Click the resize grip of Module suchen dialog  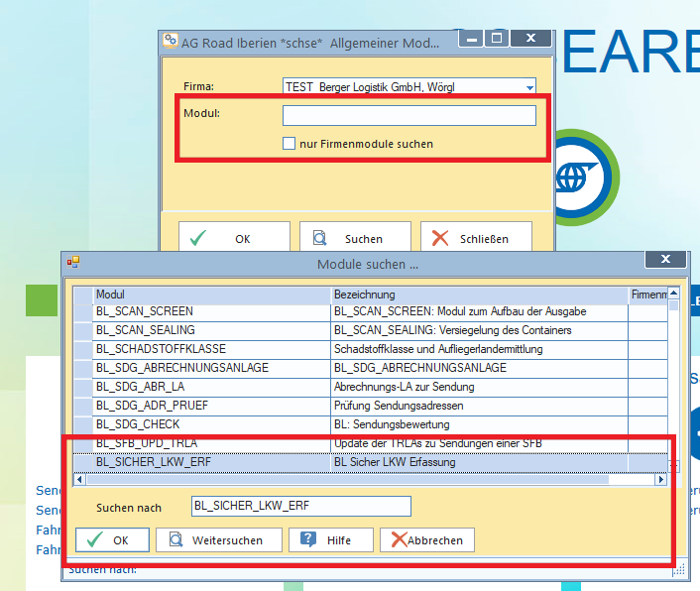pos(678,569)
